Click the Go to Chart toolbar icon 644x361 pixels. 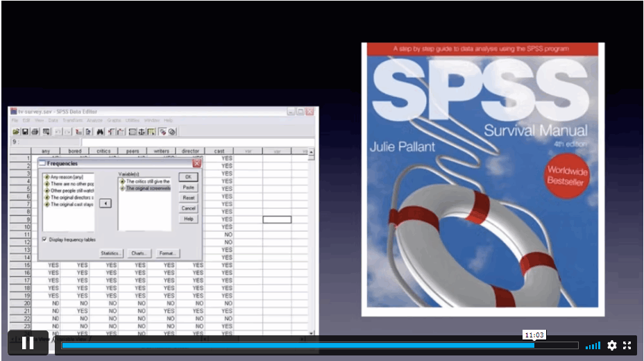tap(78, 132)
